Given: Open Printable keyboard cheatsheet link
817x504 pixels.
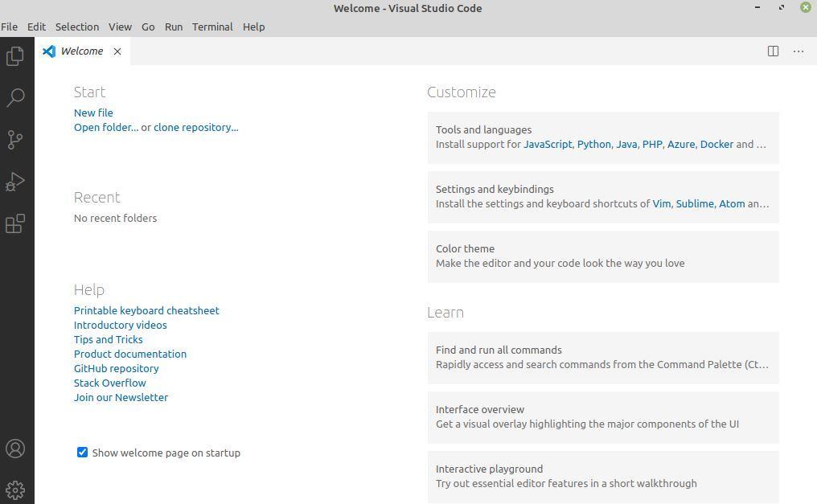Looking at the screenshot, I should pos(146,311).
